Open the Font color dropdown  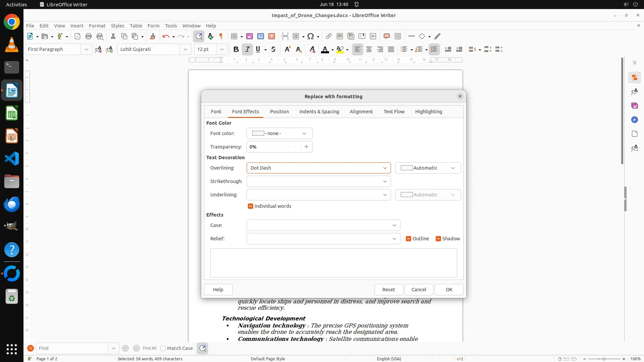[x=279, y=133]
